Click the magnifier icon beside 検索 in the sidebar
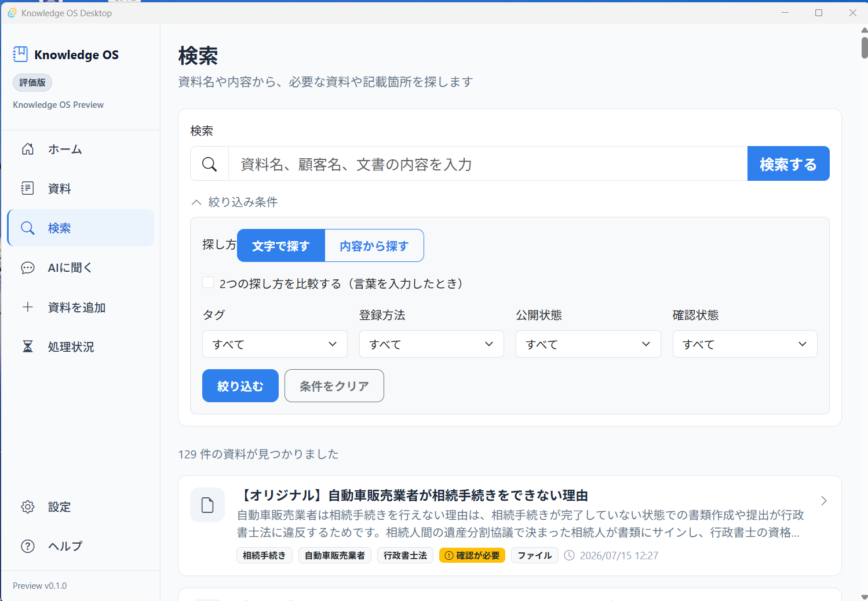This screenshot has width=868, height=601. (x=28, y=228)
